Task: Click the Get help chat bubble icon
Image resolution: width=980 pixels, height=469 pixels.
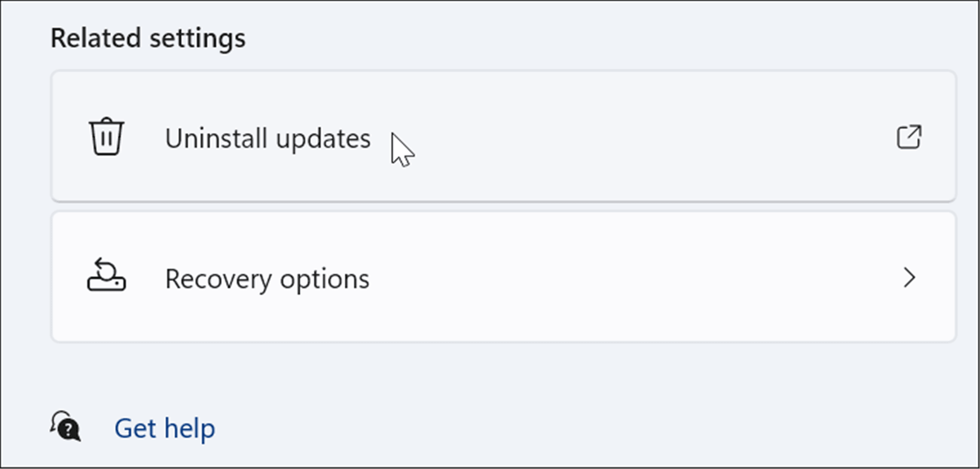Action: (65, 426)
